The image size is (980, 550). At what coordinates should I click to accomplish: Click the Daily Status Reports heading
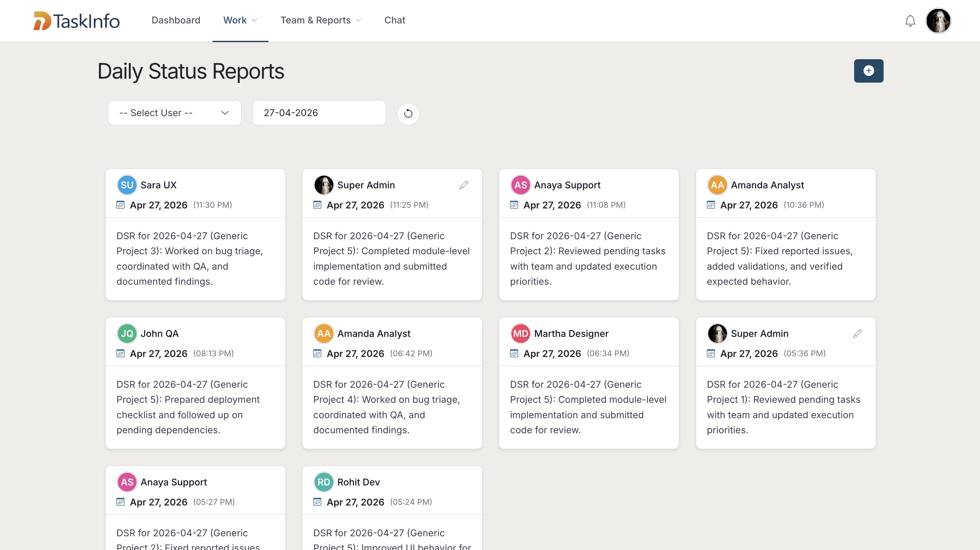point(191,71)
